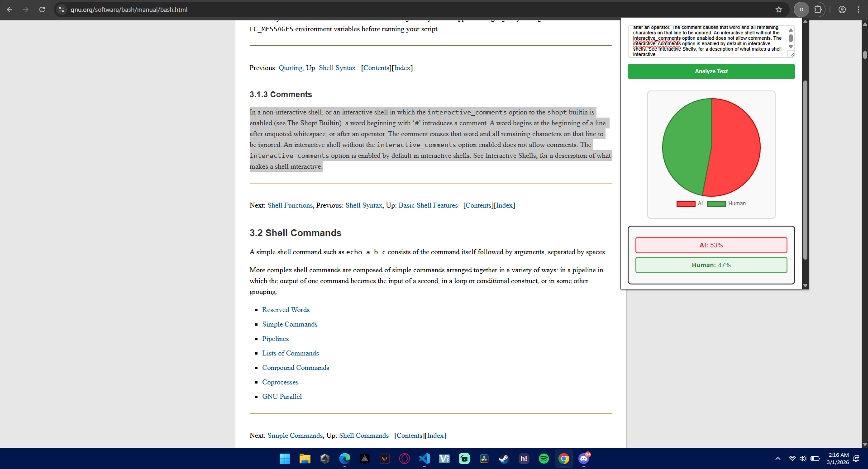Image resolution: width=868 pixels, height=469 pixels.
Task: Open the Lists of Commands link
Action: point(290,353)
